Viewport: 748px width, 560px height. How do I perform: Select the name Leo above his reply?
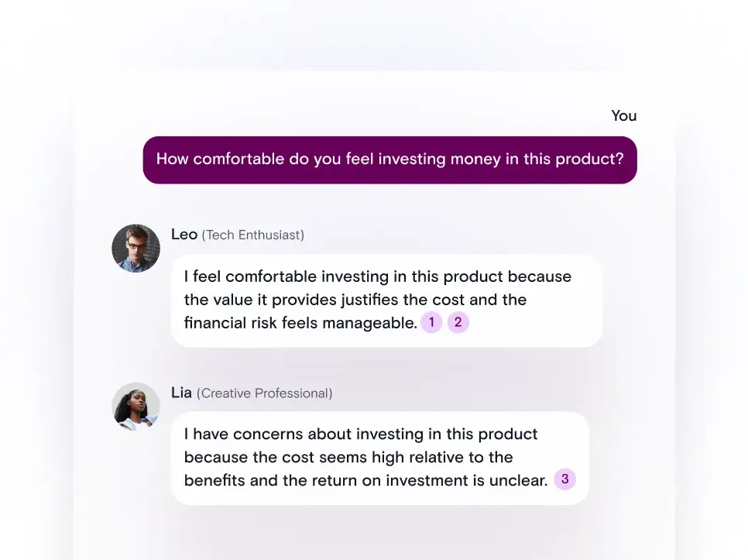[x=184, y=234]
